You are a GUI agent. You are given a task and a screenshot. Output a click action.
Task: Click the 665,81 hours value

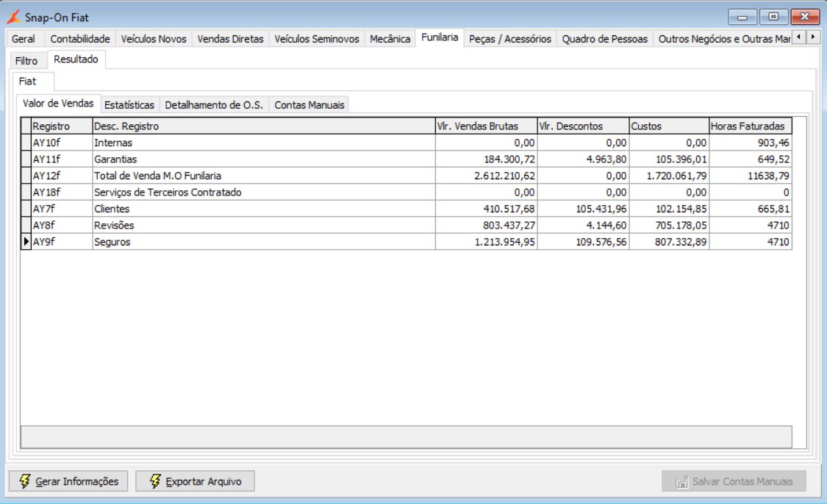pyautogui.click(x=751, y=209)
